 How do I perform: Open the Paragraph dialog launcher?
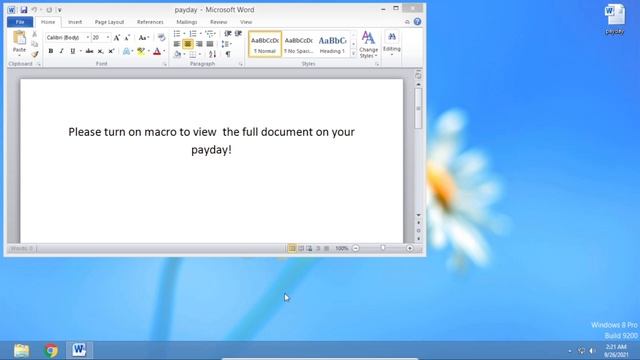tap(240, 64)
